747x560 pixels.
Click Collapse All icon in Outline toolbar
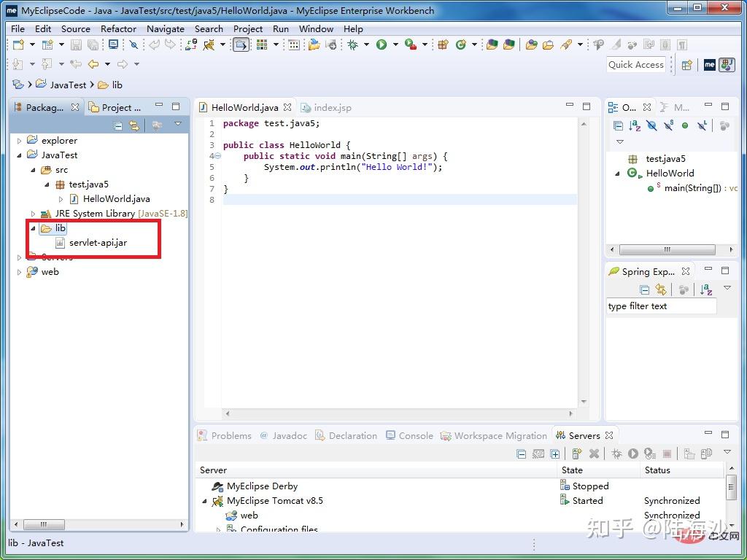point(618,125)
